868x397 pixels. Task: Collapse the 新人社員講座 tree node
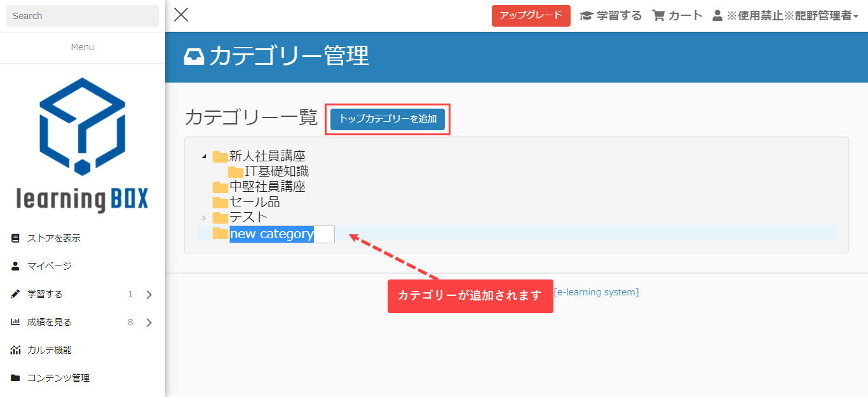(204, 156)
